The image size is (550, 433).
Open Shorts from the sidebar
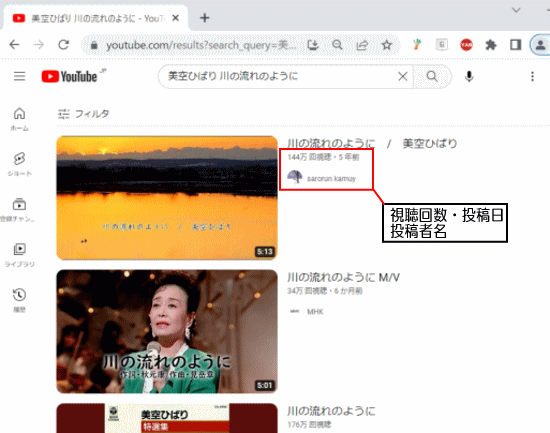coord(19,164)
